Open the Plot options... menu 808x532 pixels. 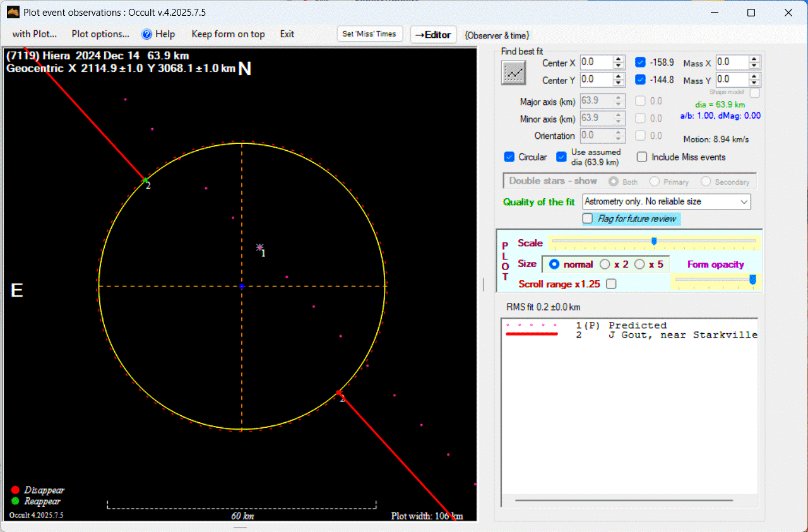tap(100, 34)
